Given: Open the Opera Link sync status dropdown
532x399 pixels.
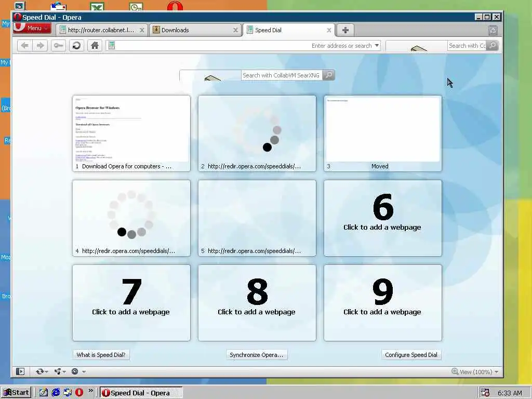Looking at the screenshot, I should click(x=42, y=371).
